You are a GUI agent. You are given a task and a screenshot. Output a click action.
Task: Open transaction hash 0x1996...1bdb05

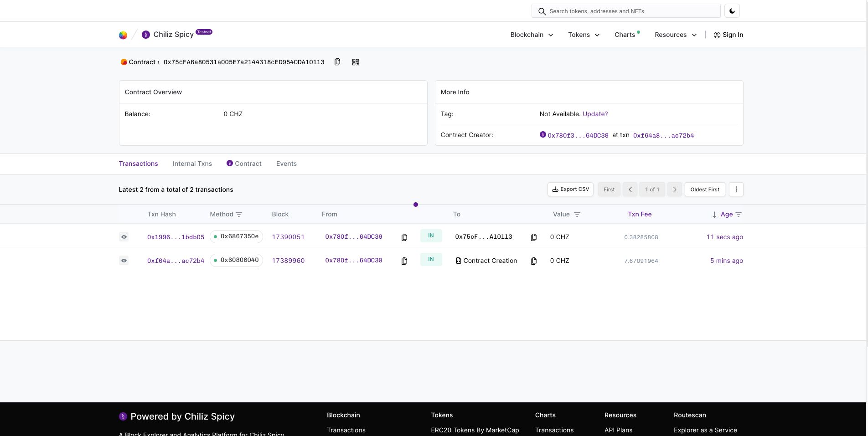pos(176,237)
